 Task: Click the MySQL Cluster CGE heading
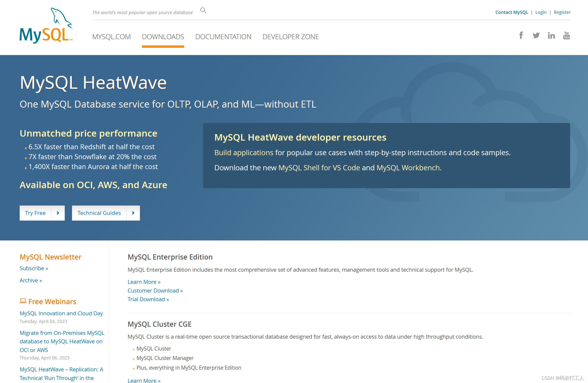coord(160,324)
